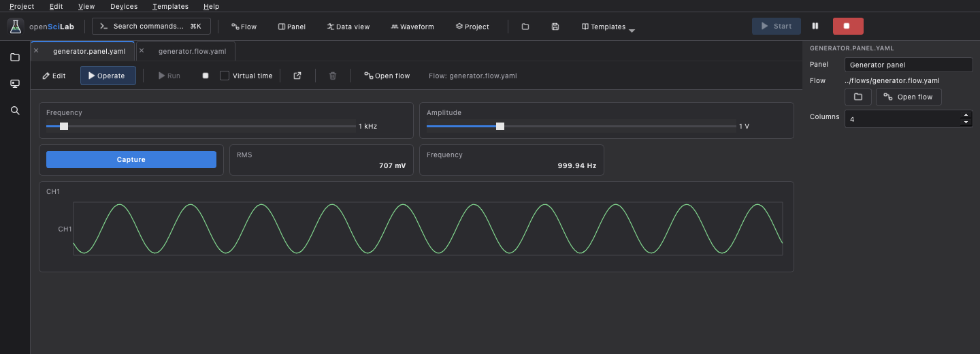
Task: Click the Run button in panel toolbar
Action: pyautogui.click(x=169, y=76)
